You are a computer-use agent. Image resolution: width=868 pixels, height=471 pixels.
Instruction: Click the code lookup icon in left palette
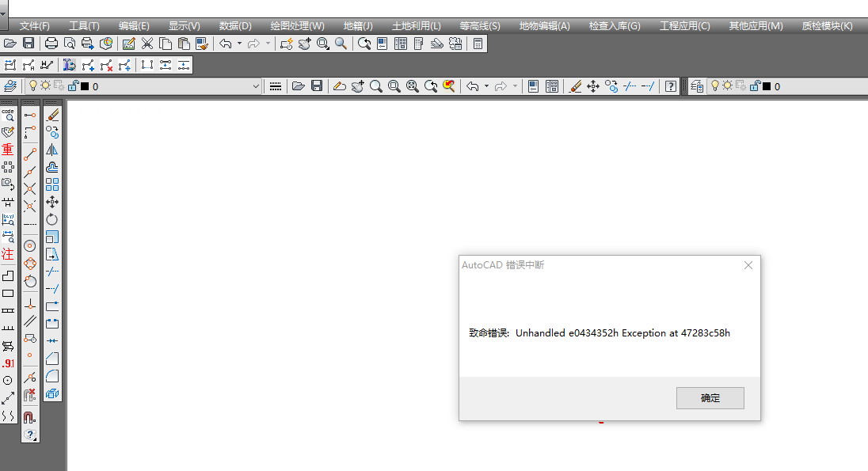point(8,115)
